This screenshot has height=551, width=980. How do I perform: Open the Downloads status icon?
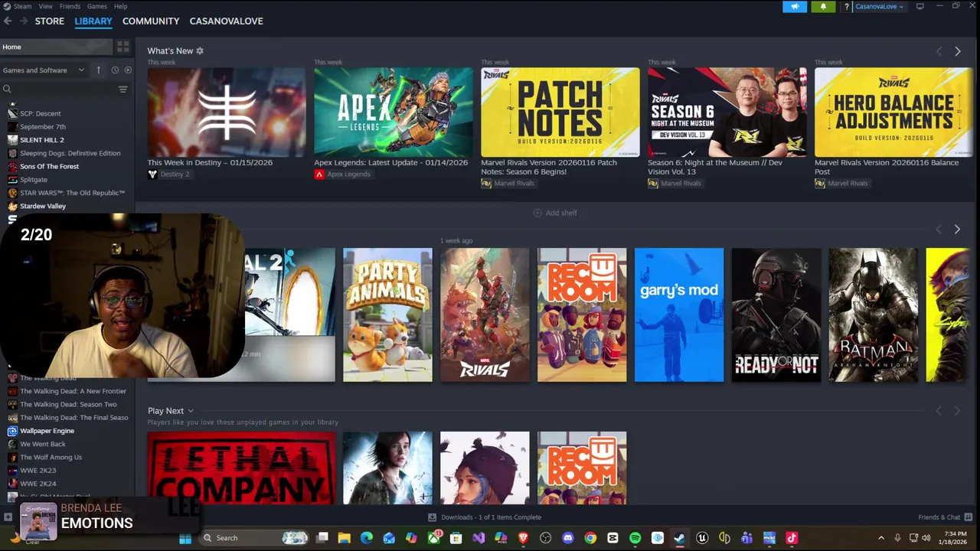(x=433, y=517)
